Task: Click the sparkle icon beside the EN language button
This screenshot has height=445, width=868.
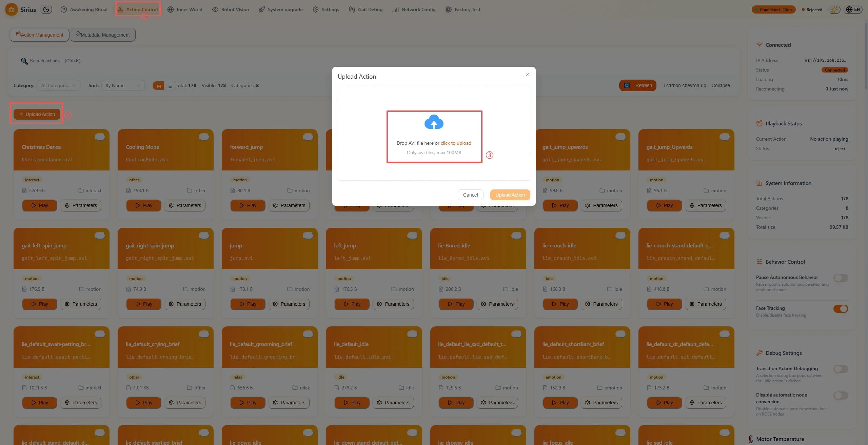Action: (834, 9)
